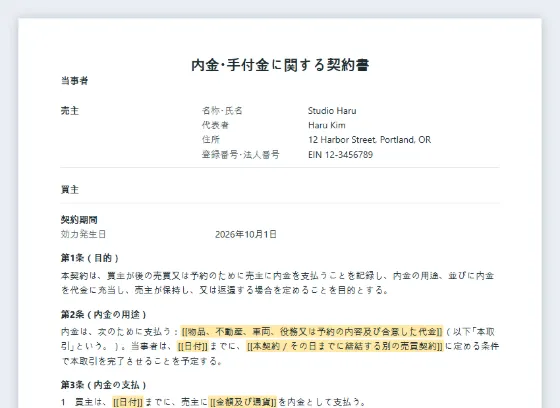This screenshot has height=408, width=560.
Task: Click the document title 内金・手付金に関する契約書
Action: pos(280,65)
